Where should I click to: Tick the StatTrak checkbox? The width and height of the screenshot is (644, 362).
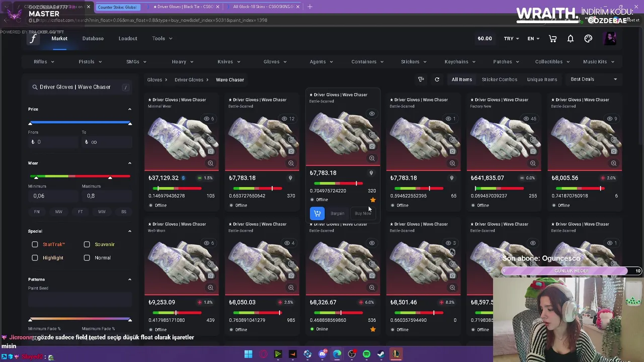click(35, 244)
